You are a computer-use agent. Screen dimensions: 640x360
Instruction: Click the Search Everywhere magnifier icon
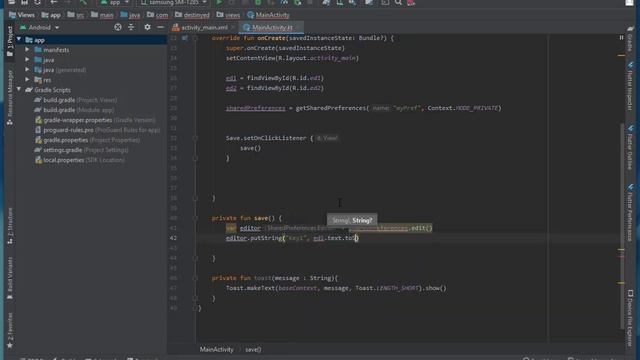click(x=398, y=2)
